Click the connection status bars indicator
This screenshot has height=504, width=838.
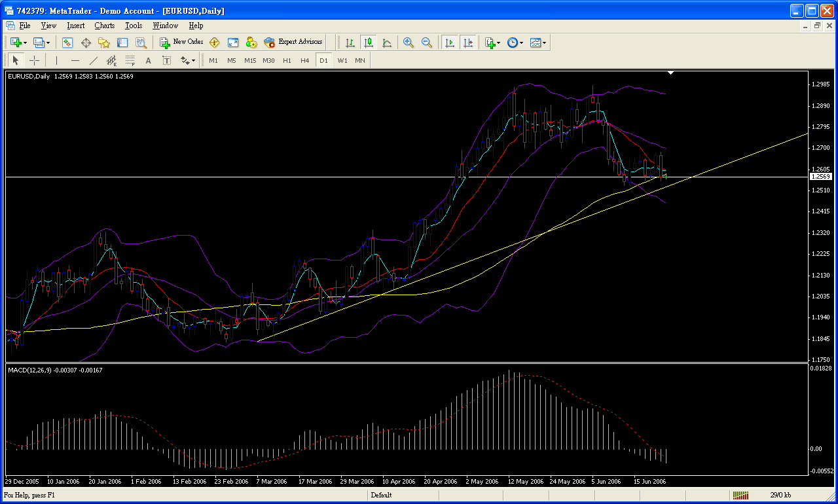(x=740, y=495)
